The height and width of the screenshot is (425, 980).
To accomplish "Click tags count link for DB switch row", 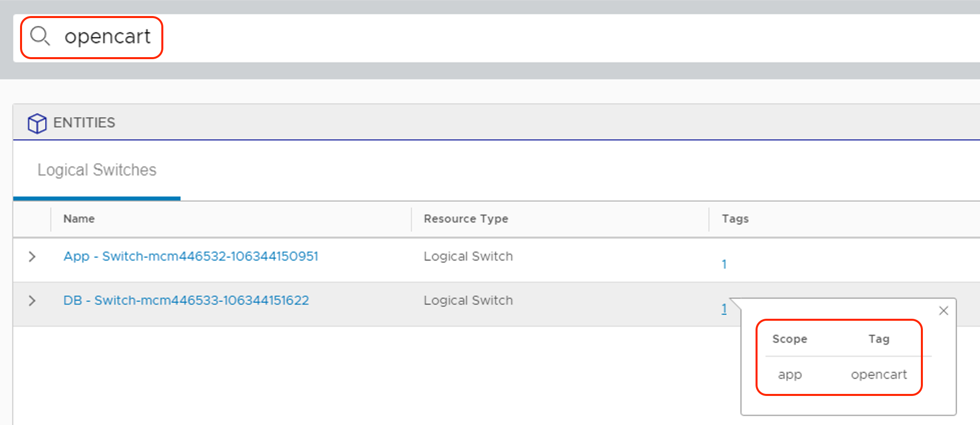I will (724, 309).
